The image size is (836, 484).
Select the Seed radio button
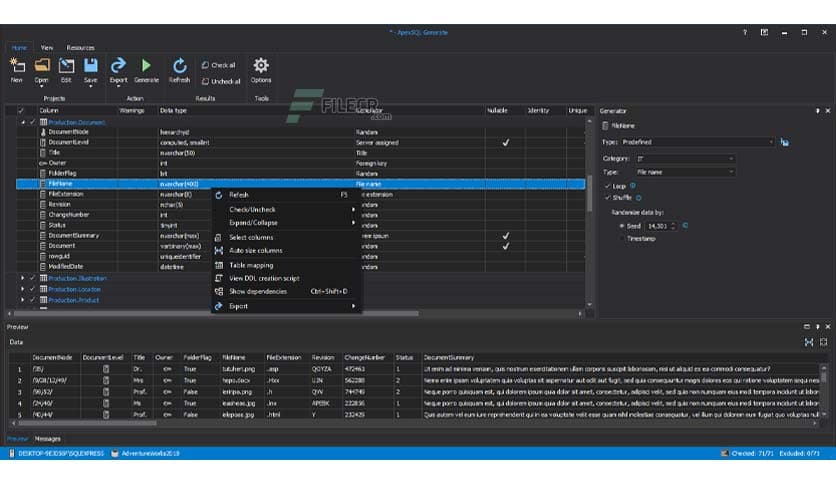622,226
